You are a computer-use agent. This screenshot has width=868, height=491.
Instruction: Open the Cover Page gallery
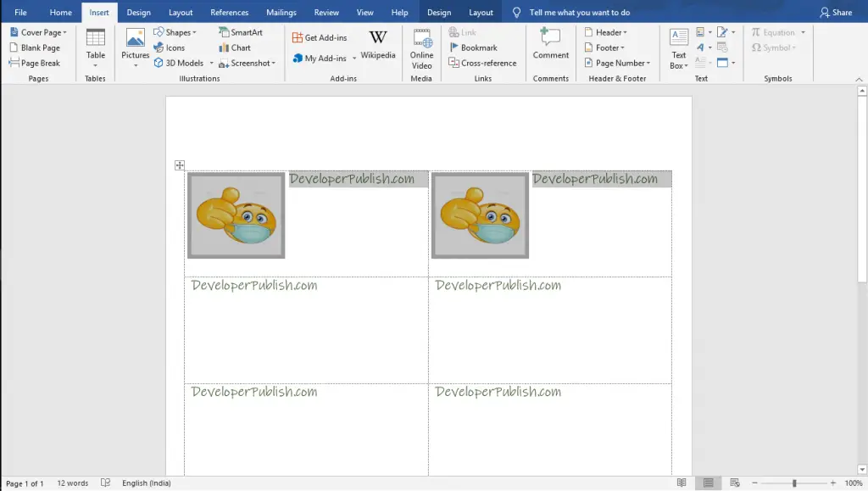point(38,32)
